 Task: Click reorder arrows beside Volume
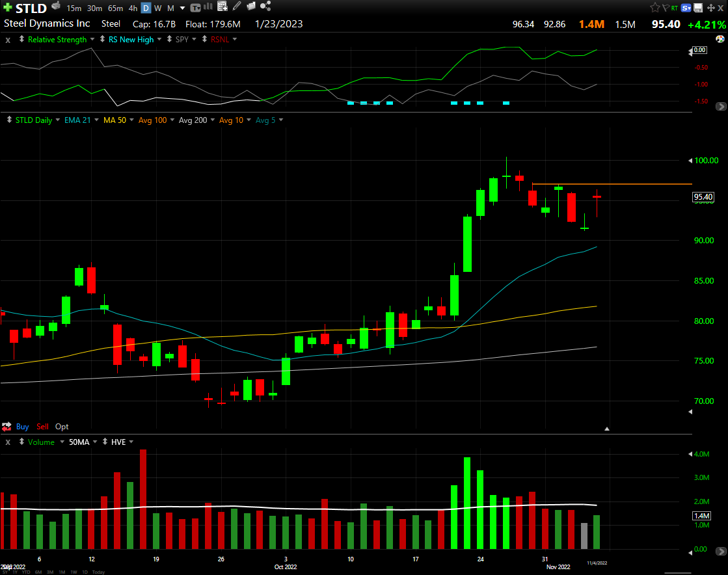(x=21, y=442)
